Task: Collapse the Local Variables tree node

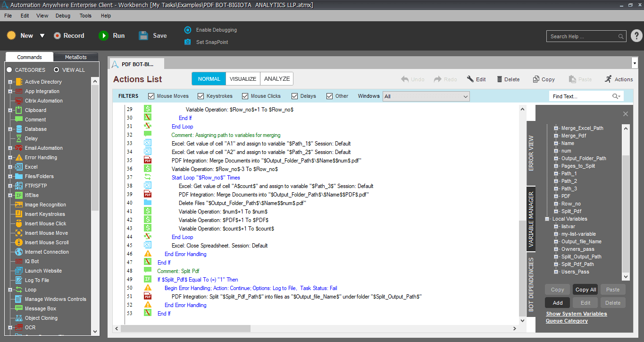Action: click(x=548, y=219)
